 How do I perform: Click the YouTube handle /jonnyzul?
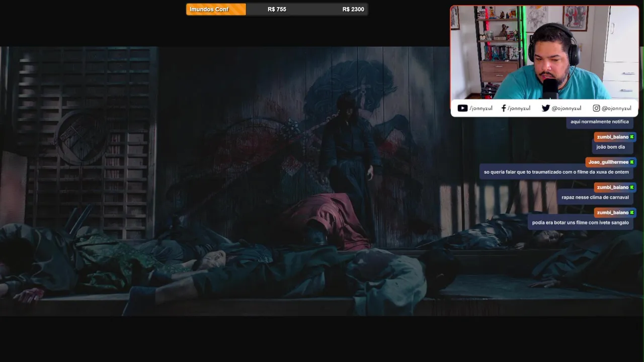pos(481,108)
